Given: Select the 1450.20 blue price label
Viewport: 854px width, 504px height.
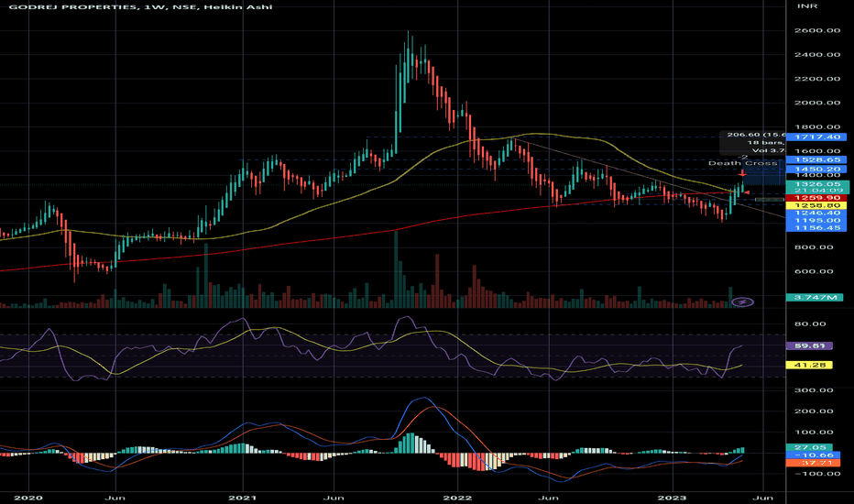Looking at the screenshot, I should tap(816, 170).
